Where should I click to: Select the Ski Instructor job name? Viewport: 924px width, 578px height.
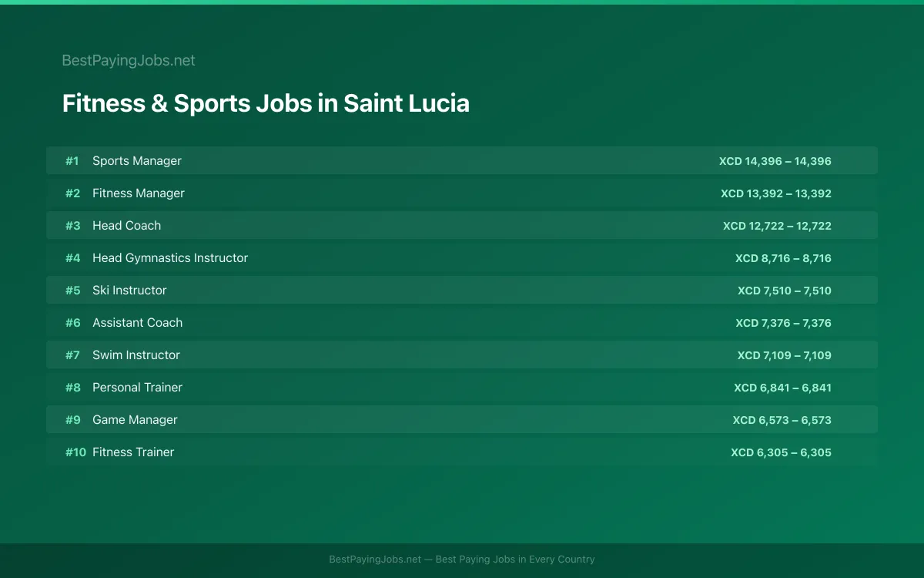pos(129,291)
